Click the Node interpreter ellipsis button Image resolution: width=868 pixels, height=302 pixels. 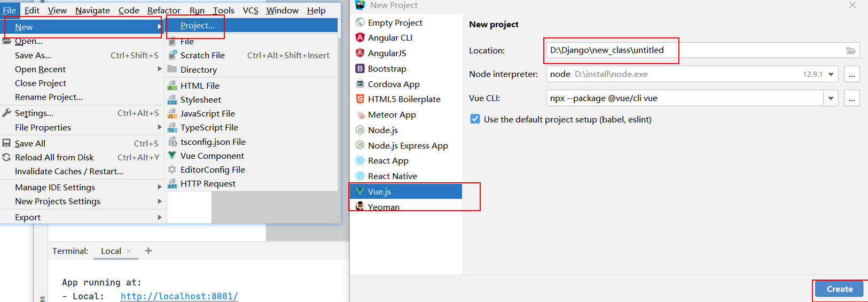pyautogui.click(x=851, y=74)
